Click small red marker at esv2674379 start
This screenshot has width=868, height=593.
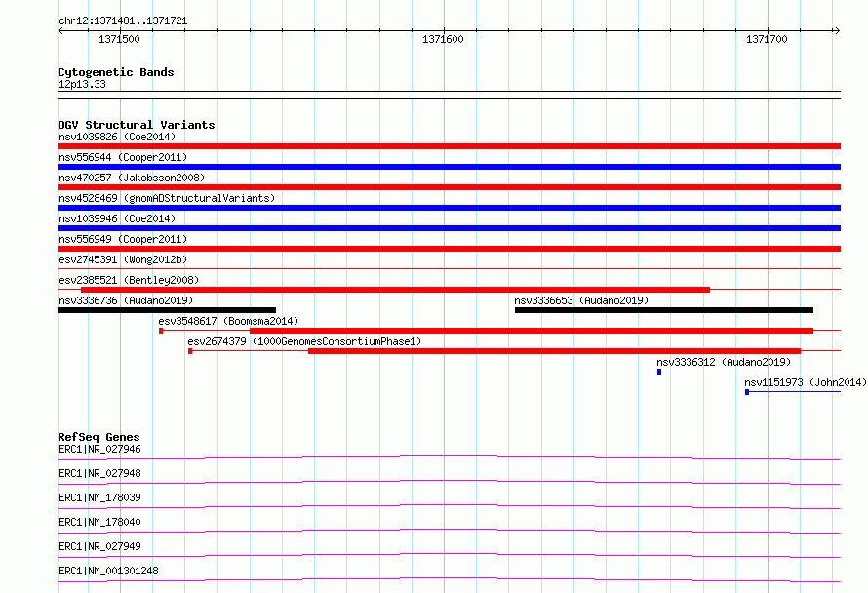pos(190,351)
